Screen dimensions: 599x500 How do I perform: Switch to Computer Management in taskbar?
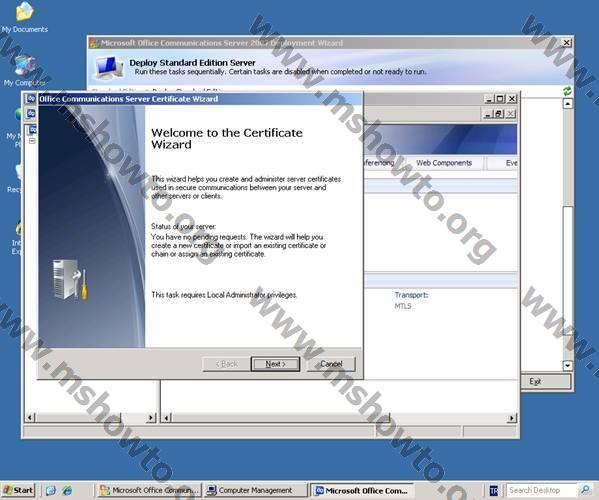255,490
